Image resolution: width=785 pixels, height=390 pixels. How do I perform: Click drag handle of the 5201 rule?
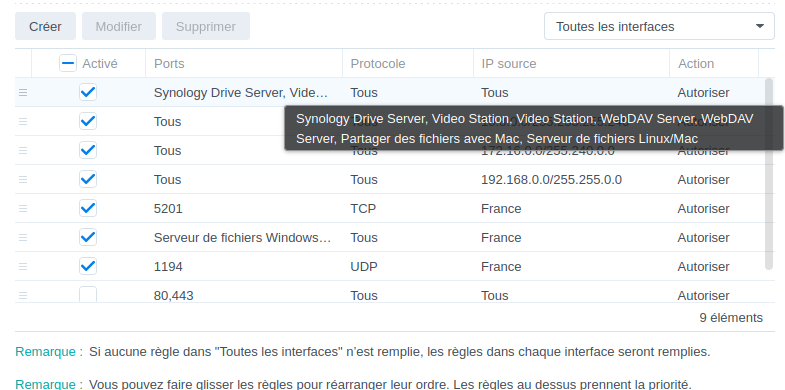point(23,209)
